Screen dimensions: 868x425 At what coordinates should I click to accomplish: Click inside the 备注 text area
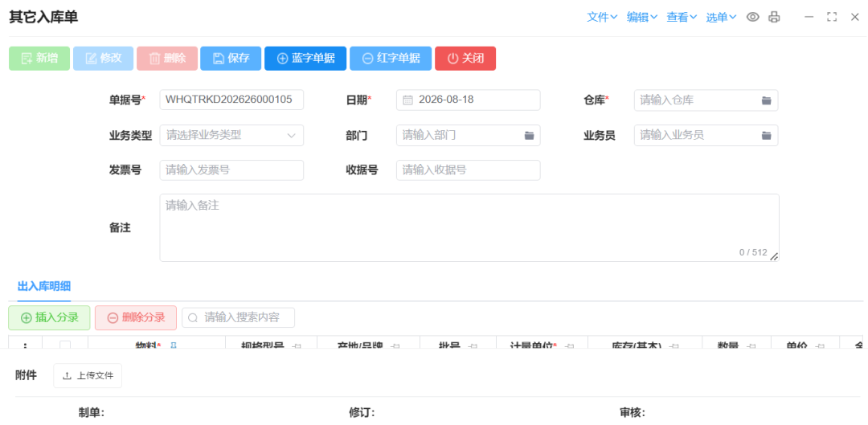coord(469,227)
